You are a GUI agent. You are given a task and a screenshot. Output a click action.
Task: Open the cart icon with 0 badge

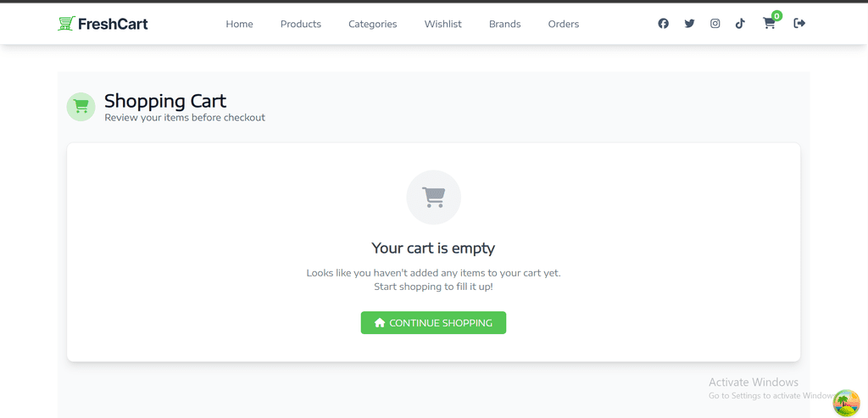click(769, 24)
